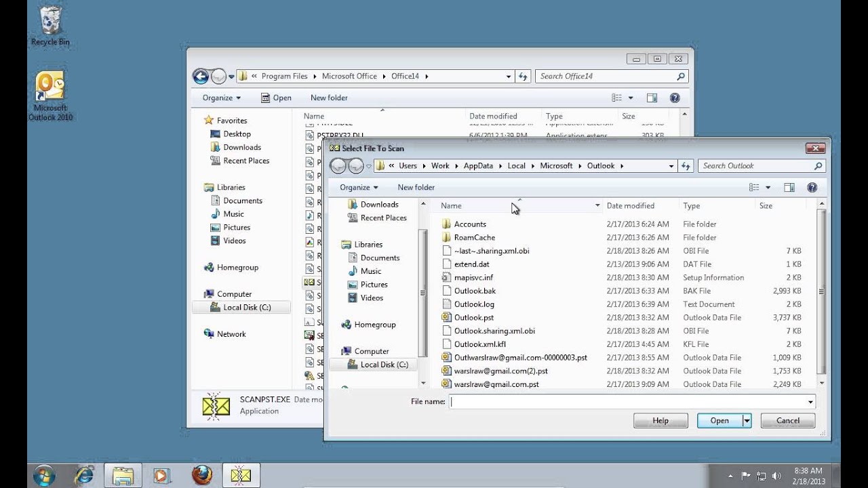Select ~last~.sharing.xml.obi file
Viewport: 868px width, 488px height.
(x=492, y=251)
